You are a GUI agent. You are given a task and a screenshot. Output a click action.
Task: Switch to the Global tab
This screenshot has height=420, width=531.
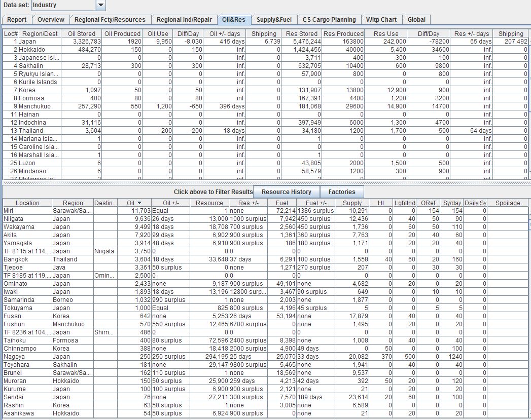pos(416,20)
